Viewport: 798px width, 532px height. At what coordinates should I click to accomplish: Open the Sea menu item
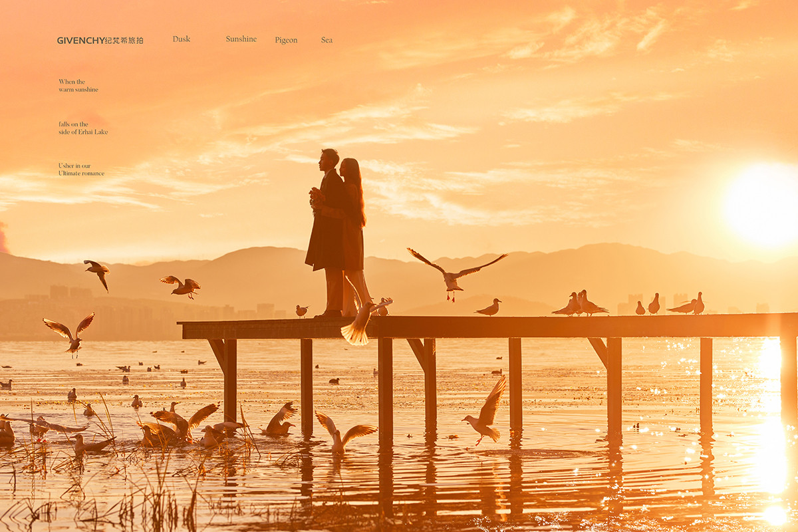[327, 40]
